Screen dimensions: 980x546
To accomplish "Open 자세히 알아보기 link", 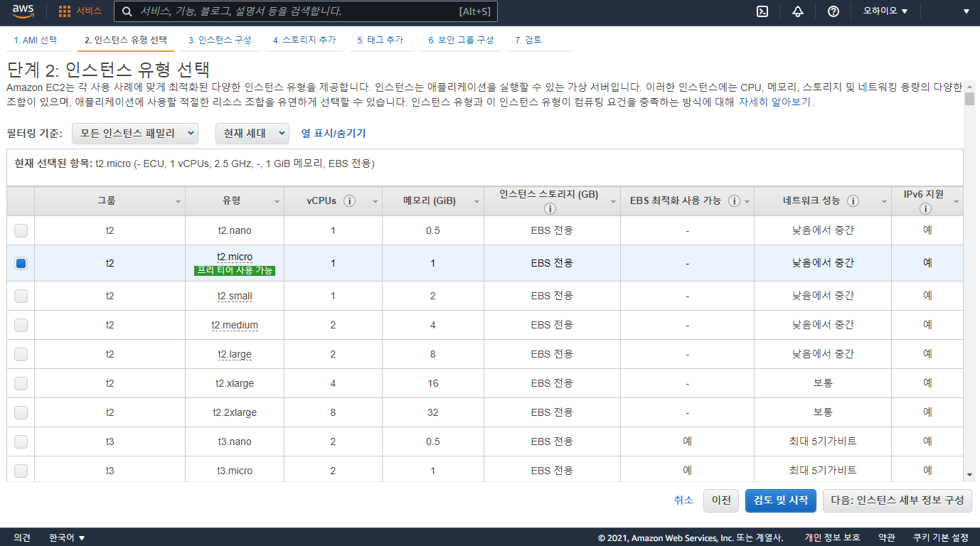I will pos(774,102).
